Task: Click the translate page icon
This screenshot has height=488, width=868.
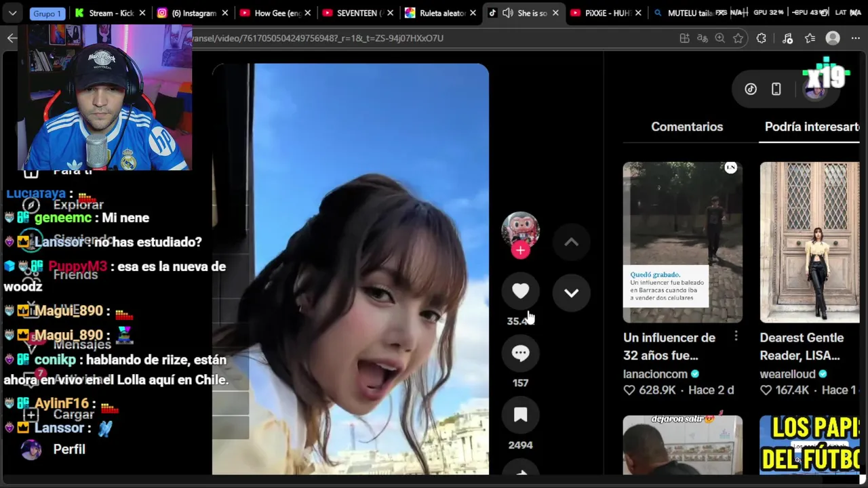Action: point(703,39)
